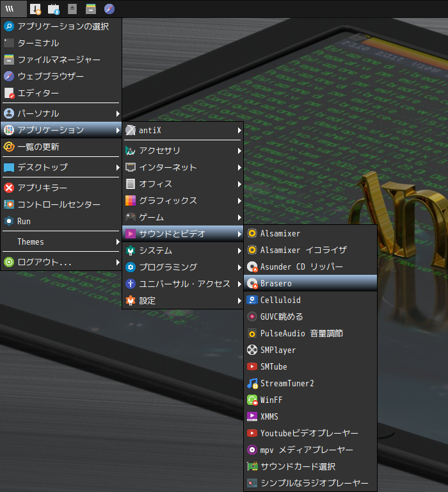Launch Youtubeビデオプレーヤー

(310, 433)
